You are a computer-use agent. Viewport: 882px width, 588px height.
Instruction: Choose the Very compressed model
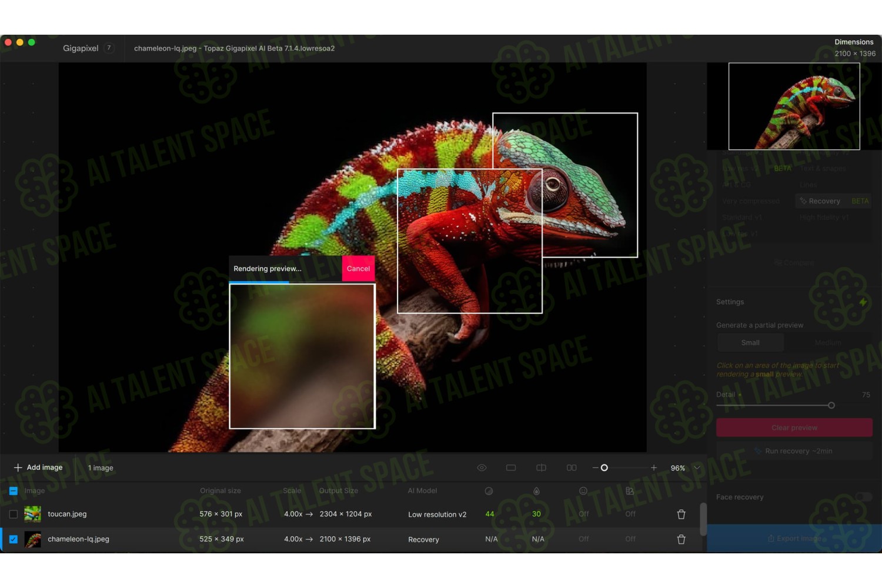tap(751, 201)
